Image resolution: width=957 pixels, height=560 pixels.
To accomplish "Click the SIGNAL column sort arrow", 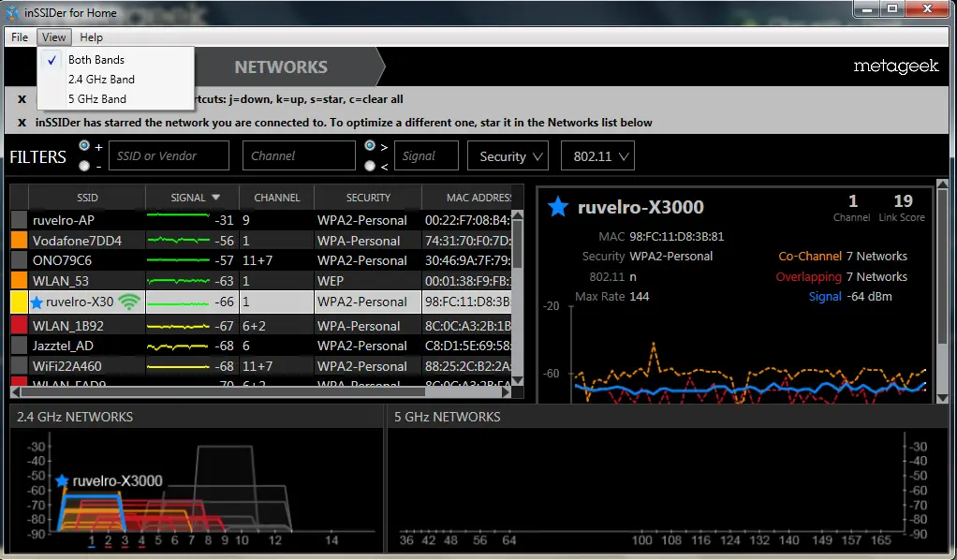I will 215,198.
